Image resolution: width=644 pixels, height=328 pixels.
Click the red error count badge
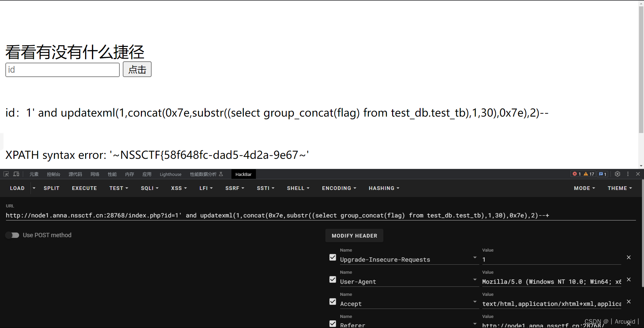click(x=577, y=174)
